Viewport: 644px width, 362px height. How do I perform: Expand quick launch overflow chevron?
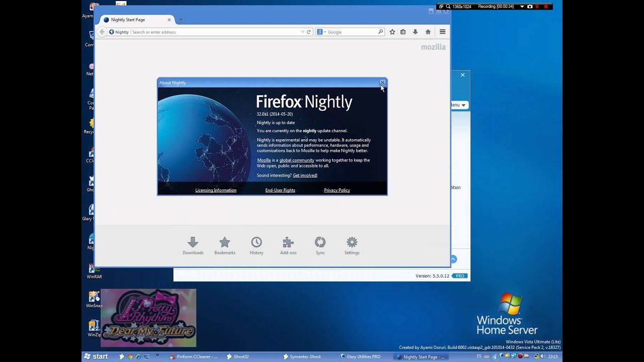coord(157,355)
